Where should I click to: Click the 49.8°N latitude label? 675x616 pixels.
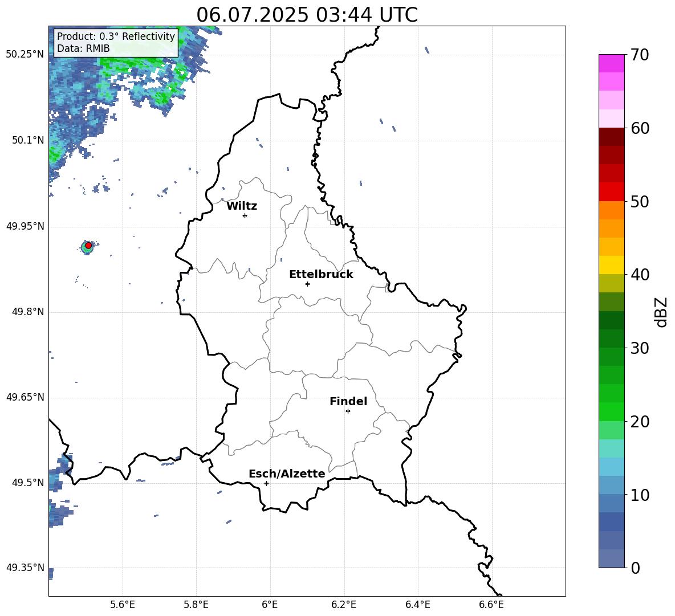pos(27,312)
